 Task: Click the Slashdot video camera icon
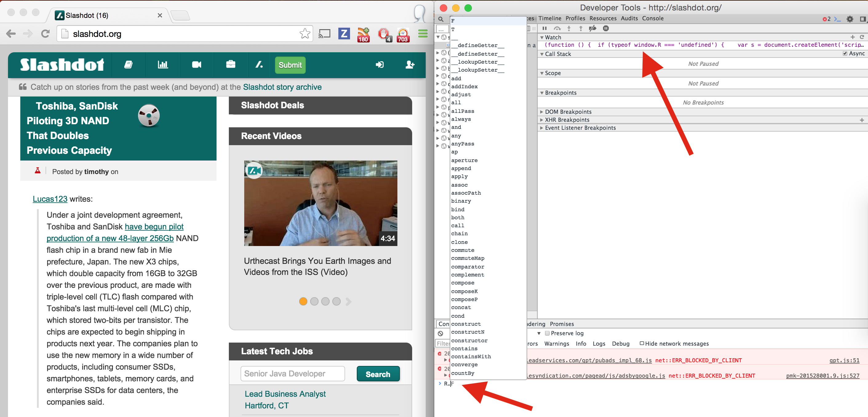(x=197, y=65)
